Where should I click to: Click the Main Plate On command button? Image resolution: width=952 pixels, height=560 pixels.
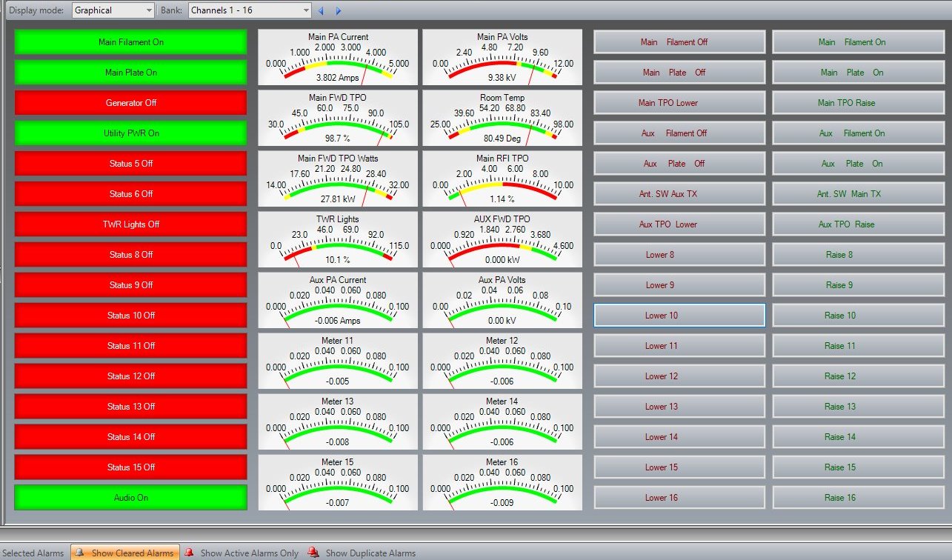click(858, 73)
